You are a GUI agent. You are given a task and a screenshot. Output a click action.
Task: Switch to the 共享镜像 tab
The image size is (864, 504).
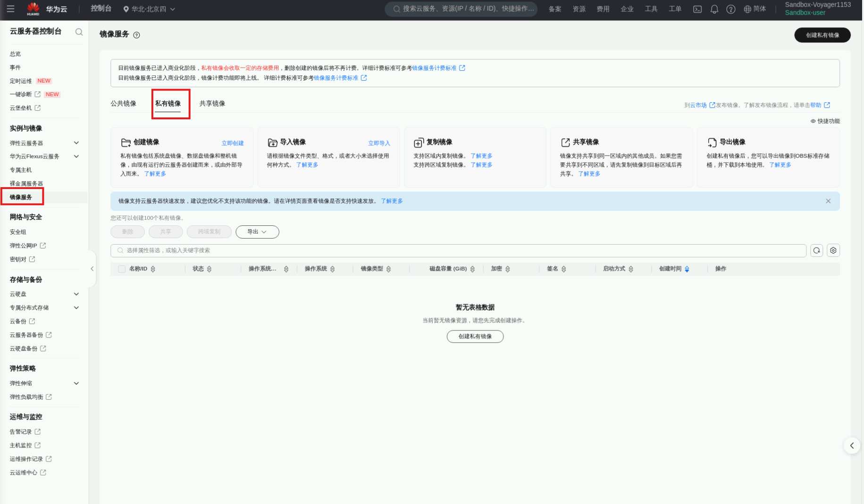point(212,104)
